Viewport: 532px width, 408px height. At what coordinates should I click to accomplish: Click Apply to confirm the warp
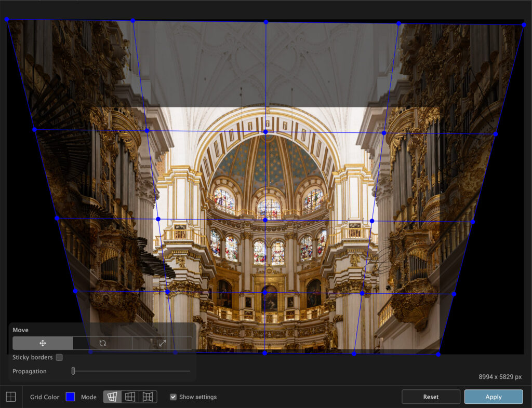coord(493,397)
